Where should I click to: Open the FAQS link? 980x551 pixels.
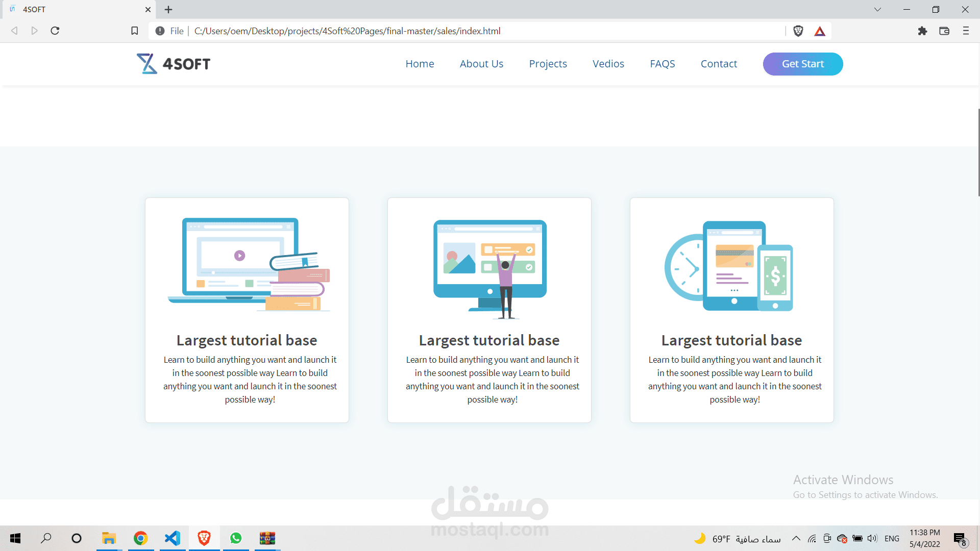coord(662,64)
